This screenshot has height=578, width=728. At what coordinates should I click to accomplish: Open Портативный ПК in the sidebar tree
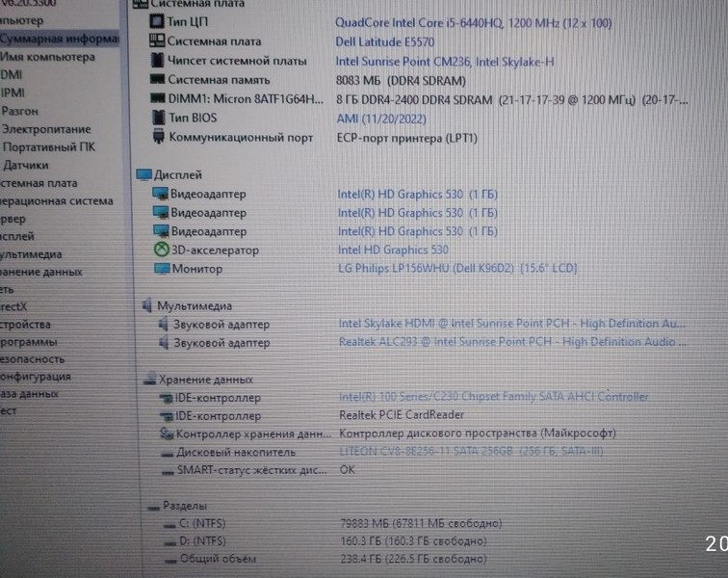(49, 146)
